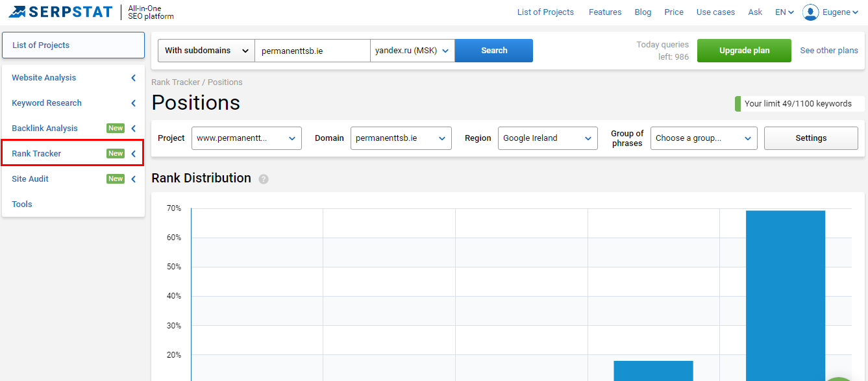Click the 50% label on the chart axis

174,267
